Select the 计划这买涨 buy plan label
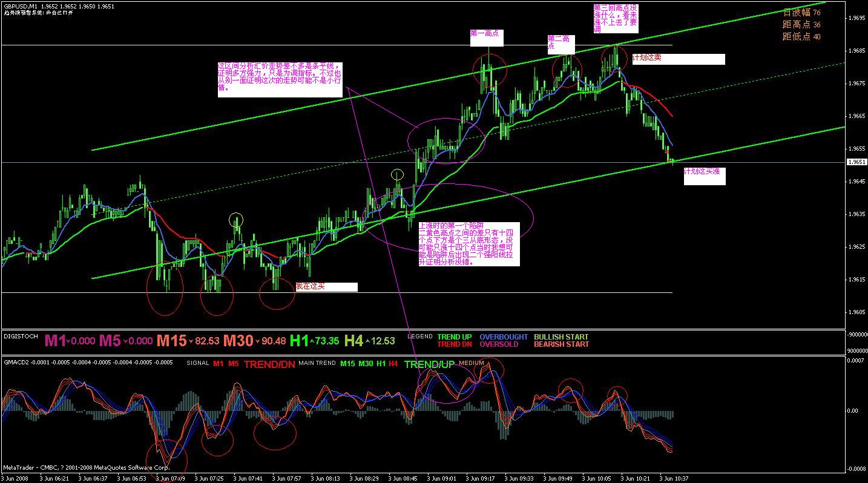Viewport: 868px width, 483px height. [x=705, y=176]
